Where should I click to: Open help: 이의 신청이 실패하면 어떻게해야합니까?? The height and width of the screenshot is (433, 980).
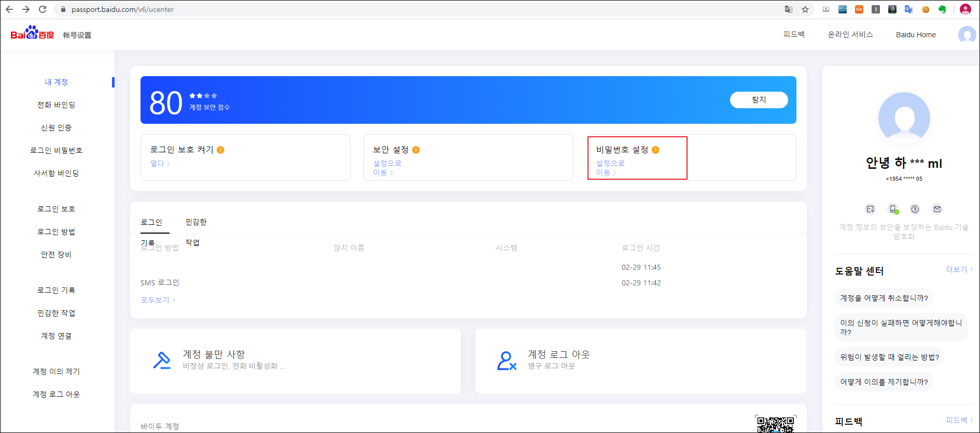coord(901,327)
